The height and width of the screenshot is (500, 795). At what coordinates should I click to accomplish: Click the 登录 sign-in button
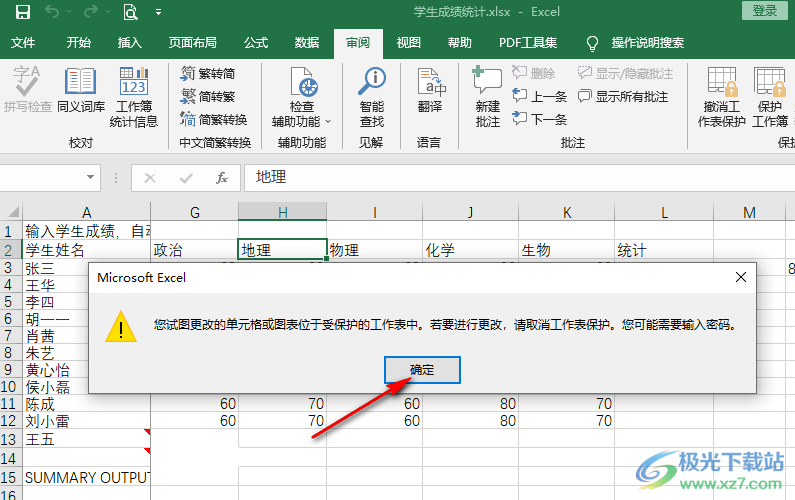pyautogui.click(x=764, y=11)
